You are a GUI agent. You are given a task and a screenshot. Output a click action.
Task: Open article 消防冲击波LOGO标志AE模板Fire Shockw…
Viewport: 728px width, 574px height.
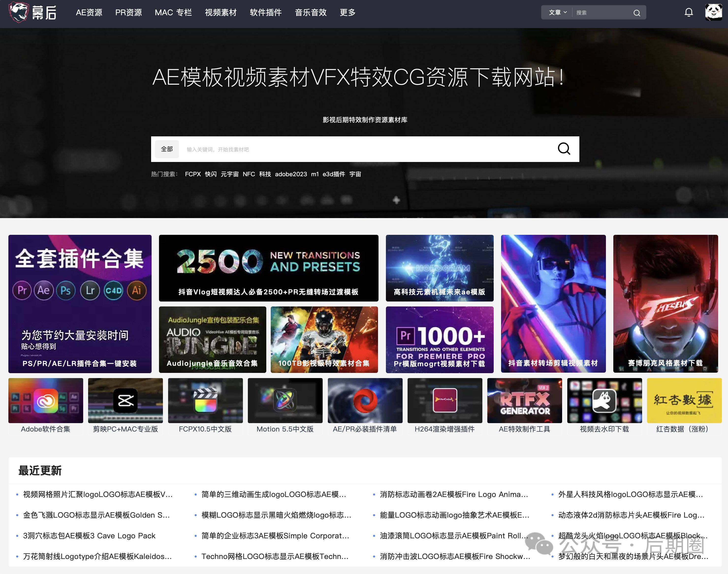pos(455,557)
